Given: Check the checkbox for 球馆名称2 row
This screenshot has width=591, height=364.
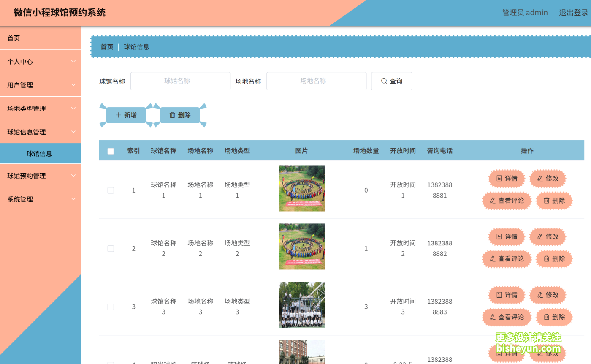Looking at the screenshot, I should (111, 248).
